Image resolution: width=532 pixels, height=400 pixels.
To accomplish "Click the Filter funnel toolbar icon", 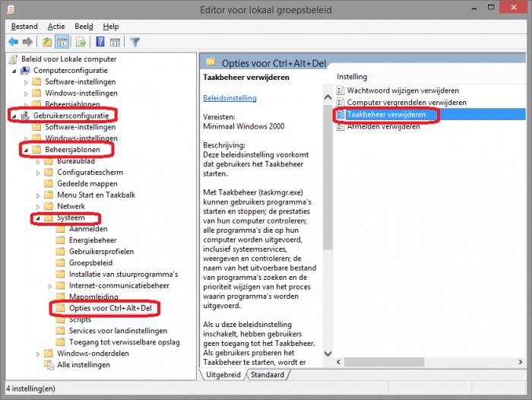I will [135, 42].
